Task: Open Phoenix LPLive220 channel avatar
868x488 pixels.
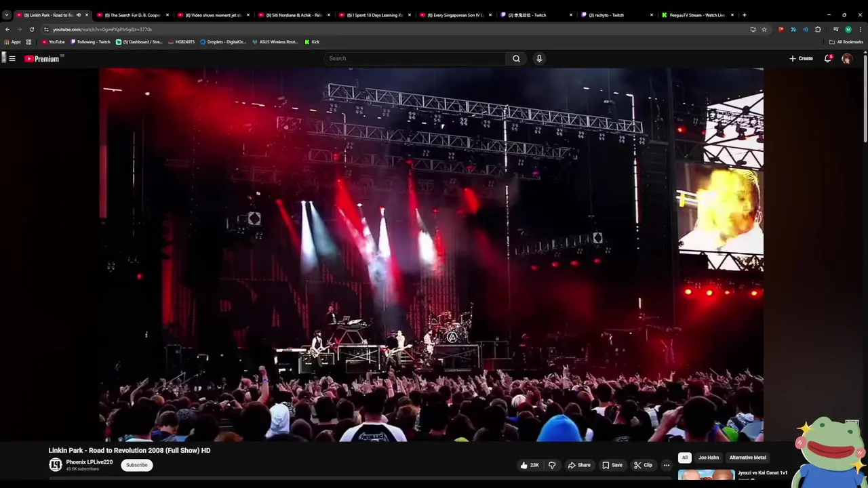Action: [x=56, y=465]
